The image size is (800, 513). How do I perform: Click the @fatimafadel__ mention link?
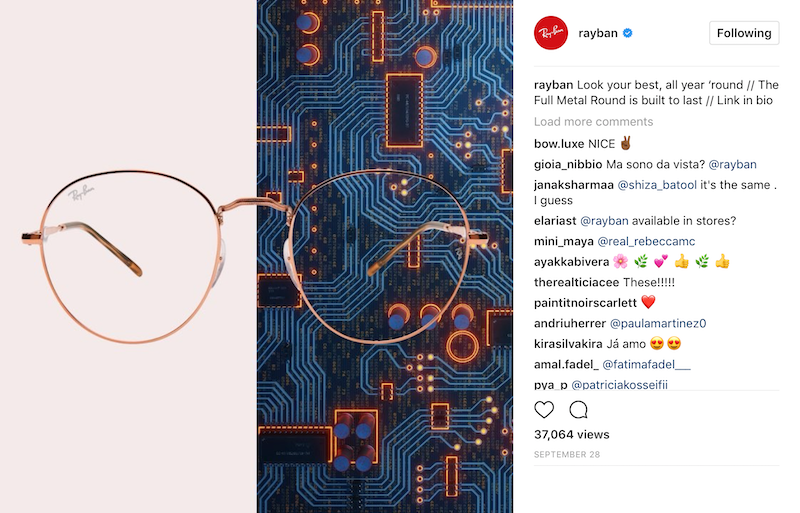point(646,364)
